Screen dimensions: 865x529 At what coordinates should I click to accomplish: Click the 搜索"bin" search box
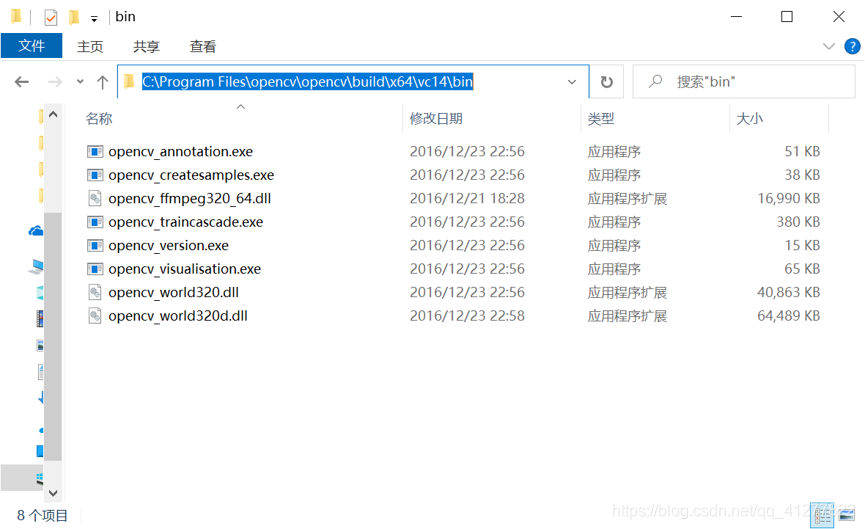[x=744, y=82]
